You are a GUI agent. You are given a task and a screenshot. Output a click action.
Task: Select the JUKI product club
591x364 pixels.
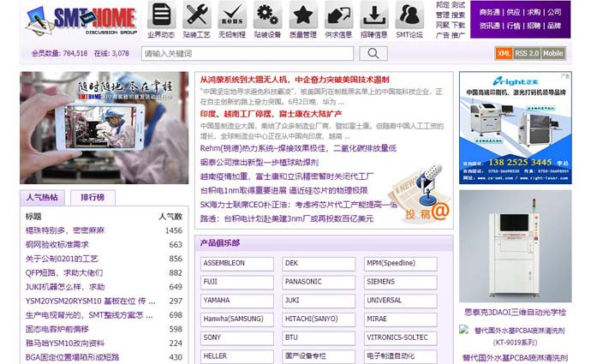pos(319,301)
